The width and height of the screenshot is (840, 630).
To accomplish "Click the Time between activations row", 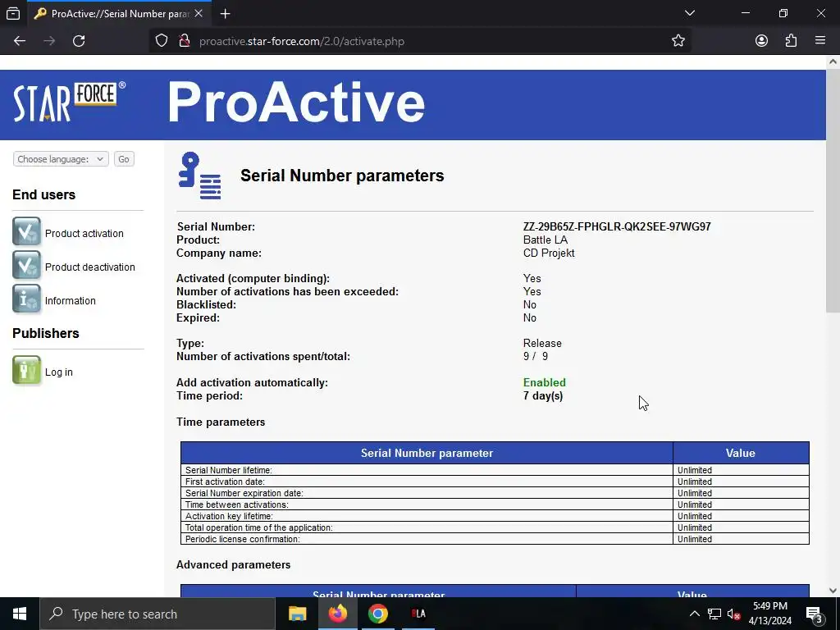I will pos(495,504).
